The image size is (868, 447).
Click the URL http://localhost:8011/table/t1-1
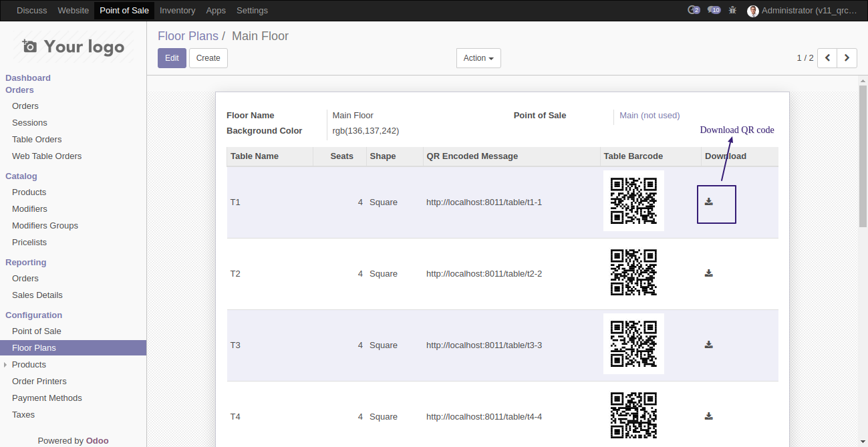pyautogui.click(x=484, y=202)
